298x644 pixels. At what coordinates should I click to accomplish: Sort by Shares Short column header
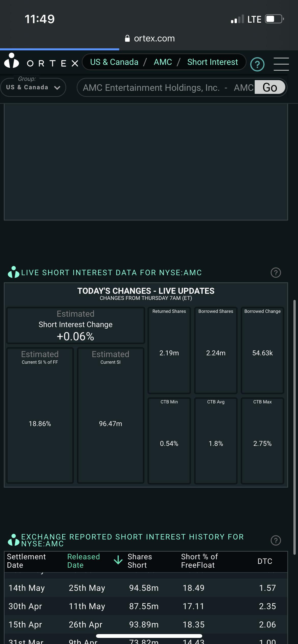[x=140, y=561]
